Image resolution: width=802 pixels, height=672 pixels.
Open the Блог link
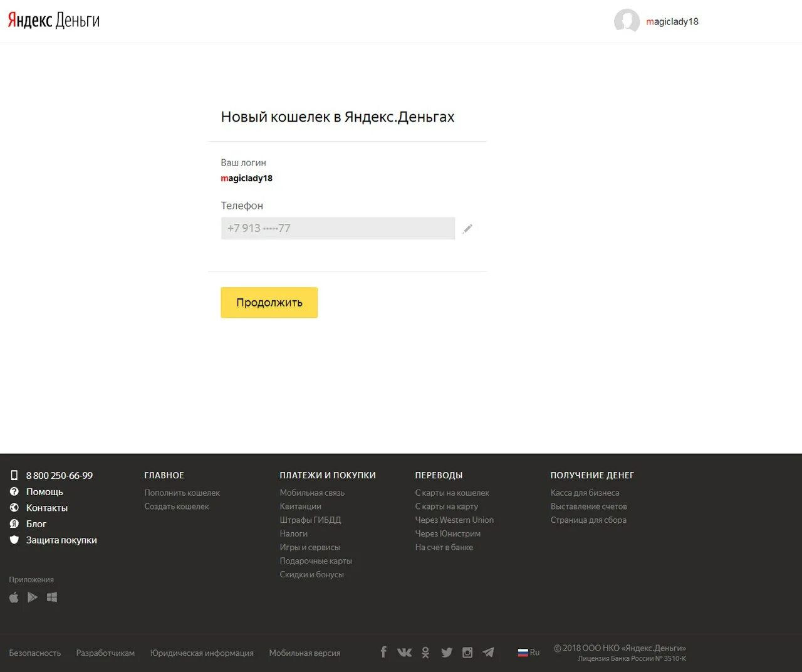pyautogui.click(x=36, y=524)
